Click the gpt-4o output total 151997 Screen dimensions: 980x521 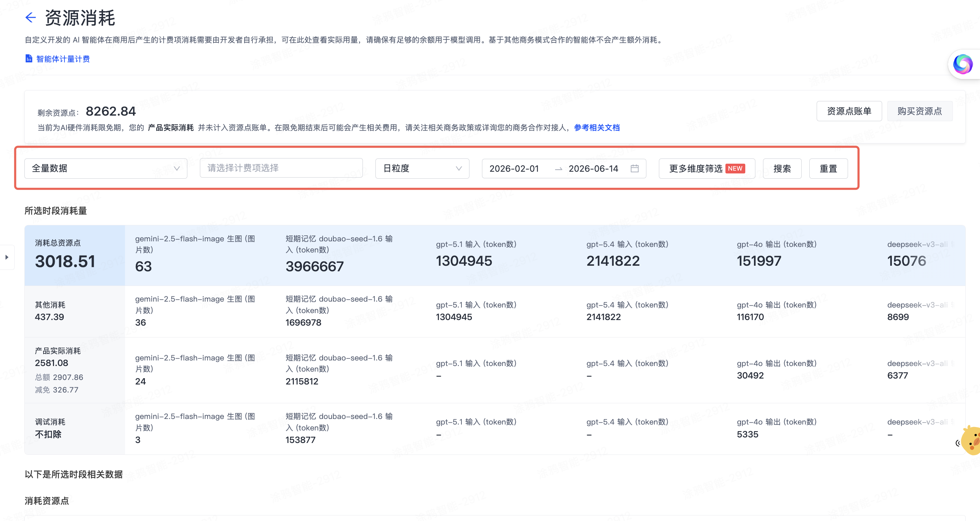(759, 261)
